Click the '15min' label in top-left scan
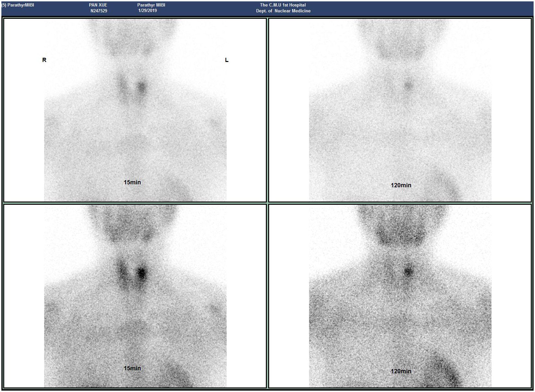The width and height of the screenshot is (535, 392). [x=132, y=182]
